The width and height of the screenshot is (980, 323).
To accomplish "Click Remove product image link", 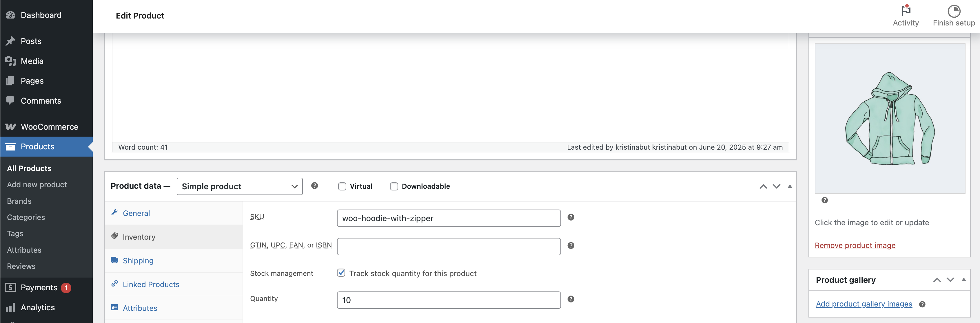I will pos(855,245).
